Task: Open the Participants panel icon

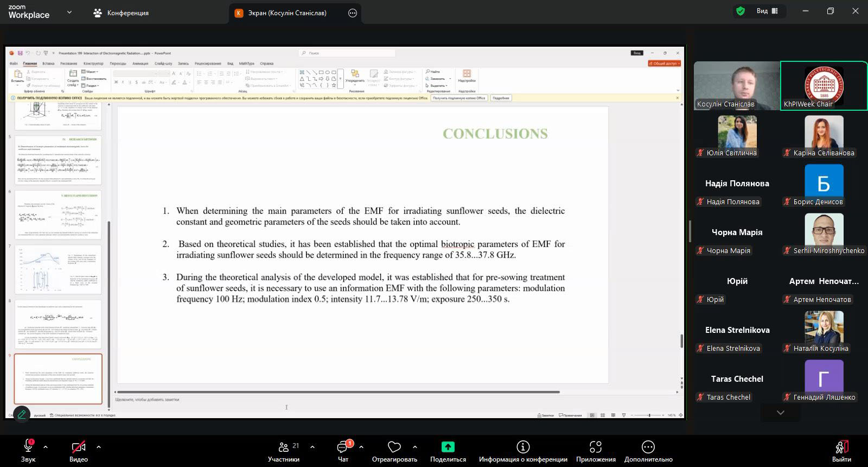Action: (284, 447)
